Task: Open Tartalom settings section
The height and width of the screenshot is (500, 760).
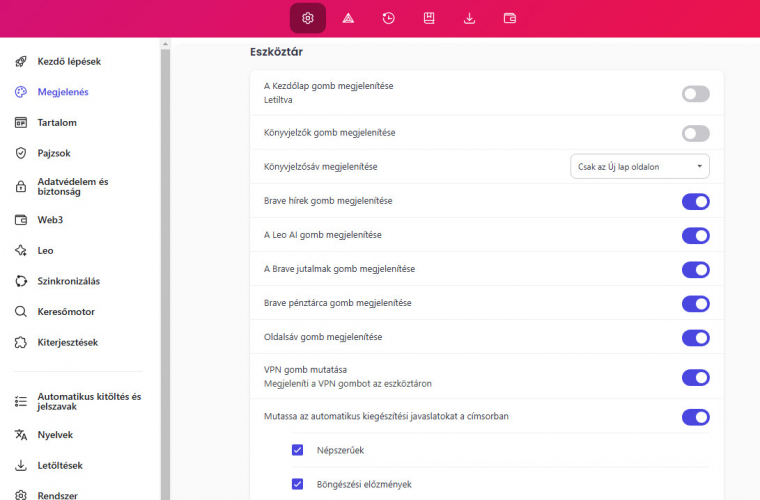Action: tap(57, 123)
